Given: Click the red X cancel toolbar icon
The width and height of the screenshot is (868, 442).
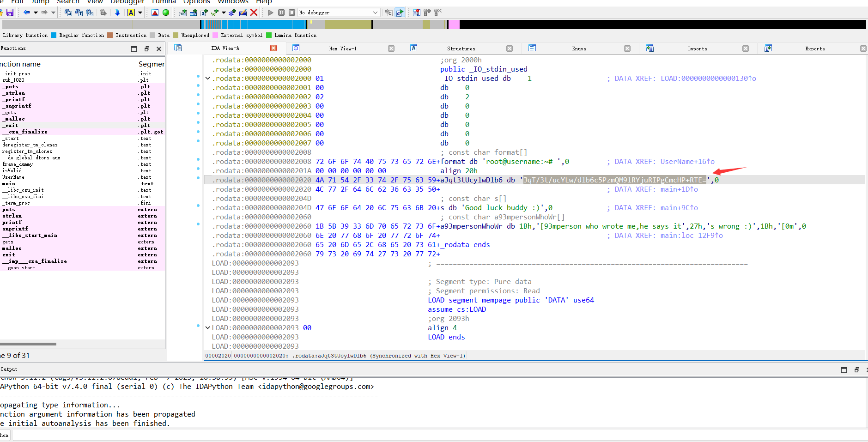Looking at the screenshot, I should coord(254,12).
